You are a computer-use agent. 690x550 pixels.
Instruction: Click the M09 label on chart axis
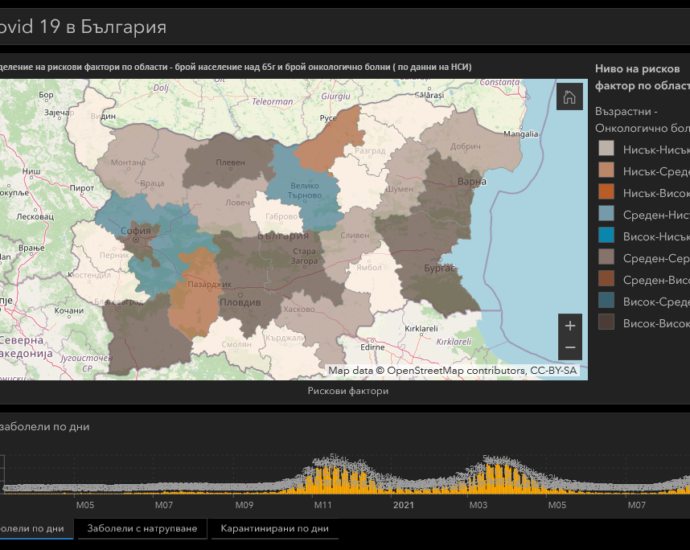(x=244, y=505)
